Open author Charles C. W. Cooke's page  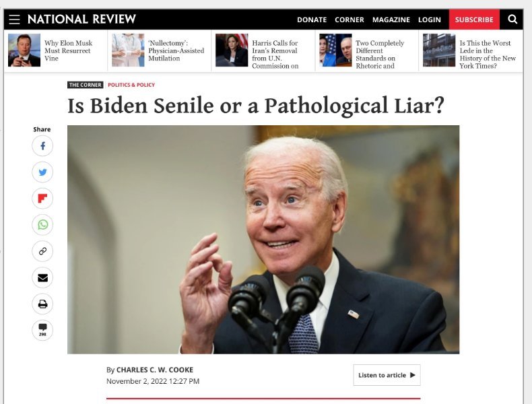tap(155, 370)
